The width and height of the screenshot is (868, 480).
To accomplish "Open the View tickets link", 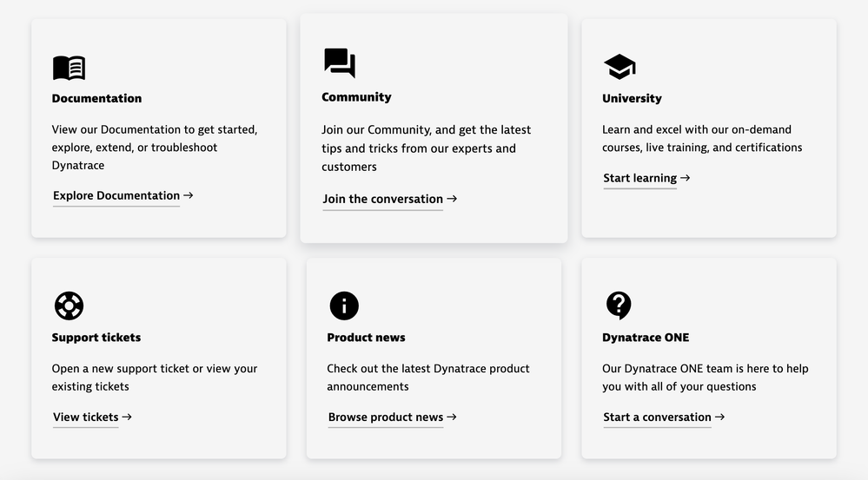I will click(x=92, y=417).
